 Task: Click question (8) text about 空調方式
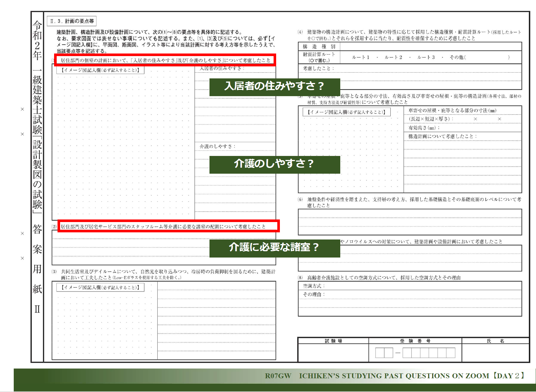(384, 278)
